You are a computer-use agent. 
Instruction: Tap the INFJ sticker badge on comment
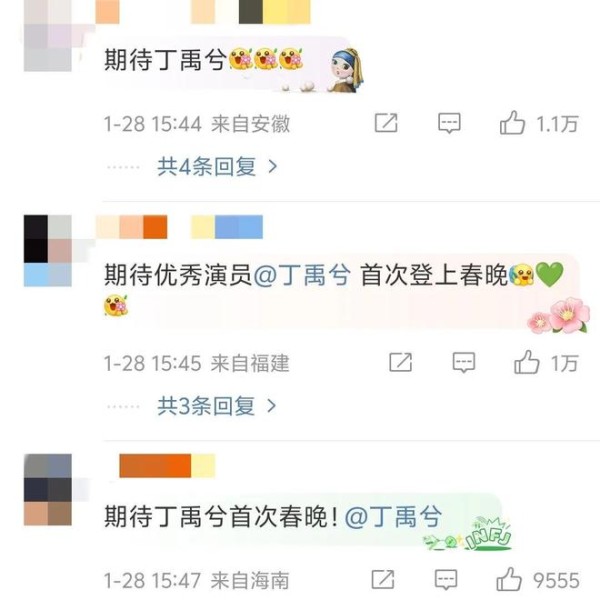click(x=489, y=534)
